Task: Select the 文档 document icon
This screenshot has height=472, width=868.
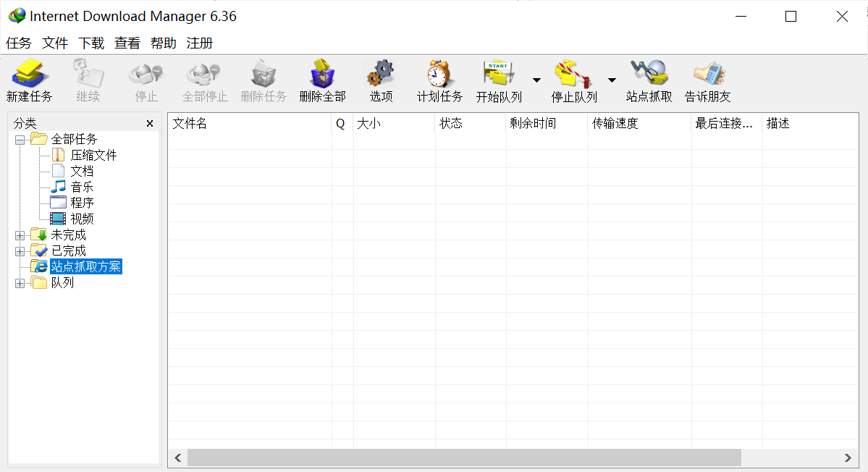Action: [58, 171]
